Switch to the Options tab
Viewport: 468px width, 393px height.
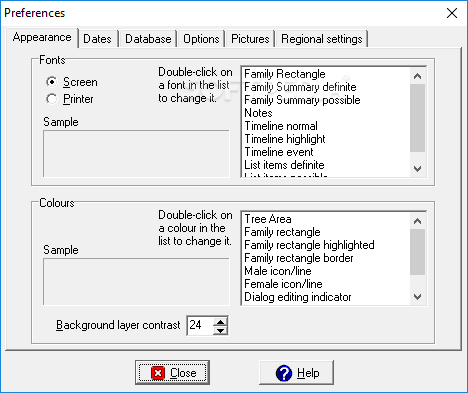point(201,39)
